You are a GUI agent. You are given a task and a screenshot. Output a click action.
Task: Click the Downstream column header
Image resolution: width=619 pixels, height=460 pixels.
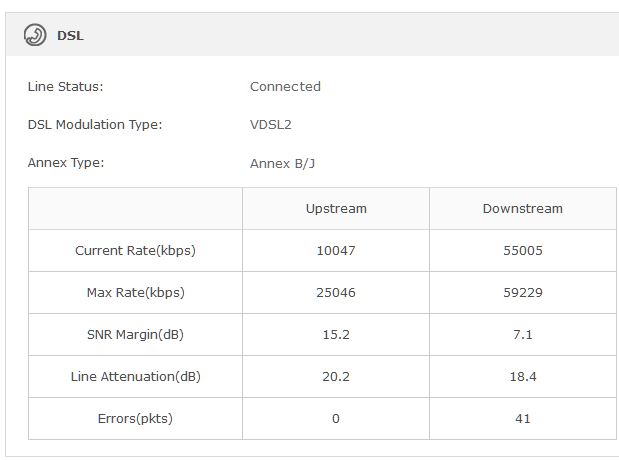(523, 208)
